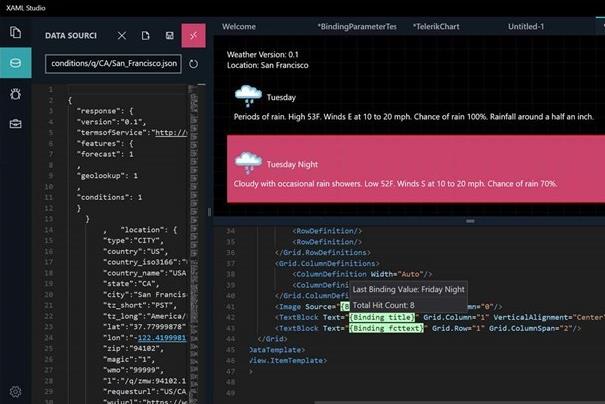Click the "zip":"94102" JSON line
This screenshot has height=404, width=605.
click(133, 348)
